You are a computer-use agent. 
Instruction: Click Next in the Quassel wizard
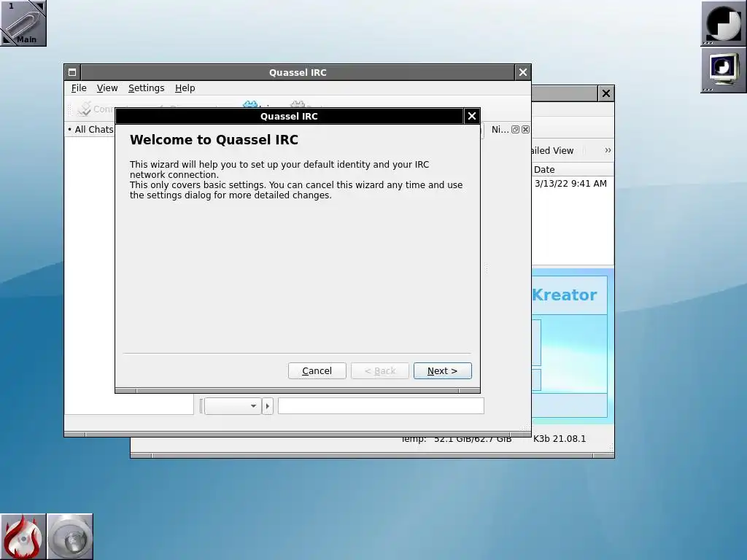point(443,370)
